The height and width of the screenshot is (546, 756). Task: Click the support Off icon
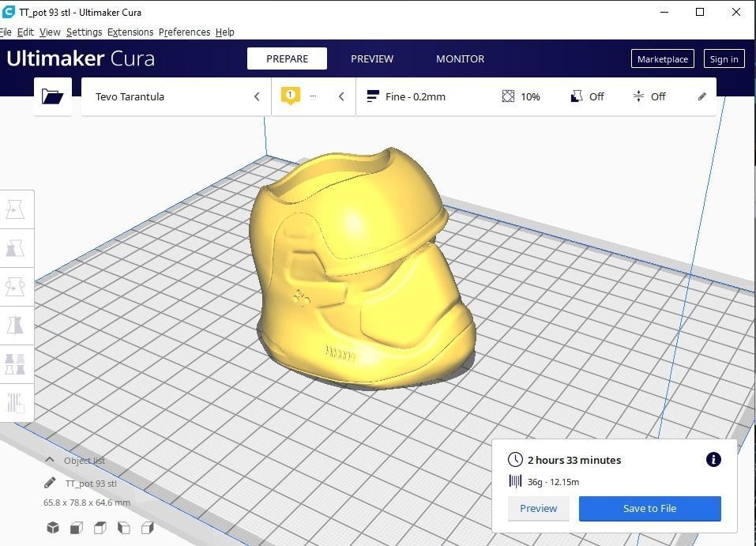[576, 96]
